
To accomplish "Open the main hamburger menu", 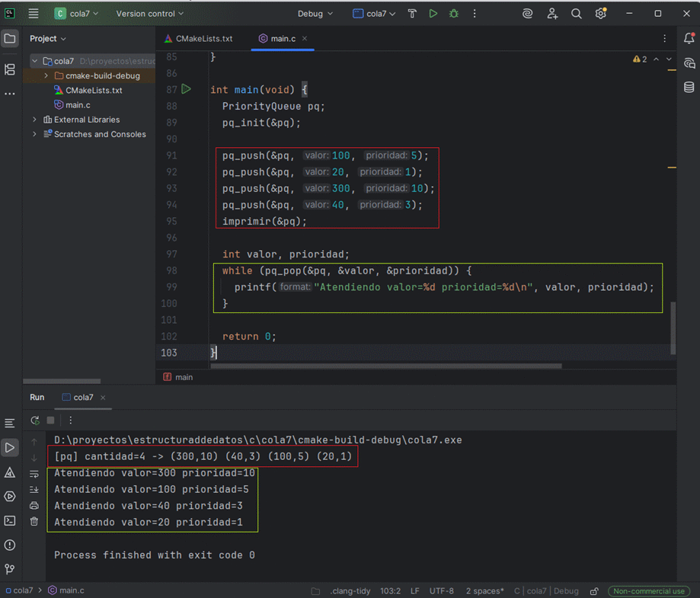I will click(x=34, y=14).
